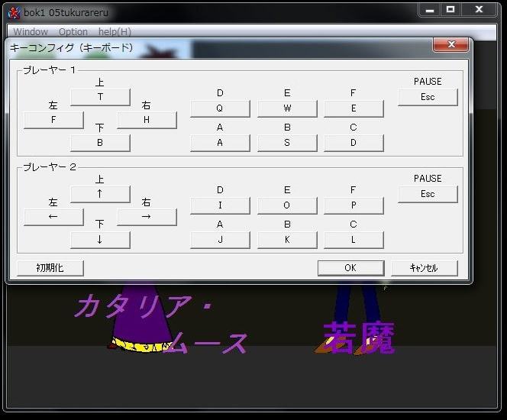Image resolution: width=507 pixels, height=420 pixels.
Task: Click Player 2 up arrow key button
Action: 100,194
